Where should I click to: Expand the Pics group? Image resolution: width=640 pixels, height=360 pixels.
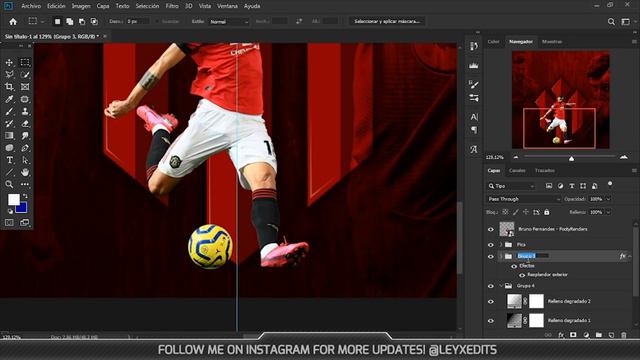[501, 245]
